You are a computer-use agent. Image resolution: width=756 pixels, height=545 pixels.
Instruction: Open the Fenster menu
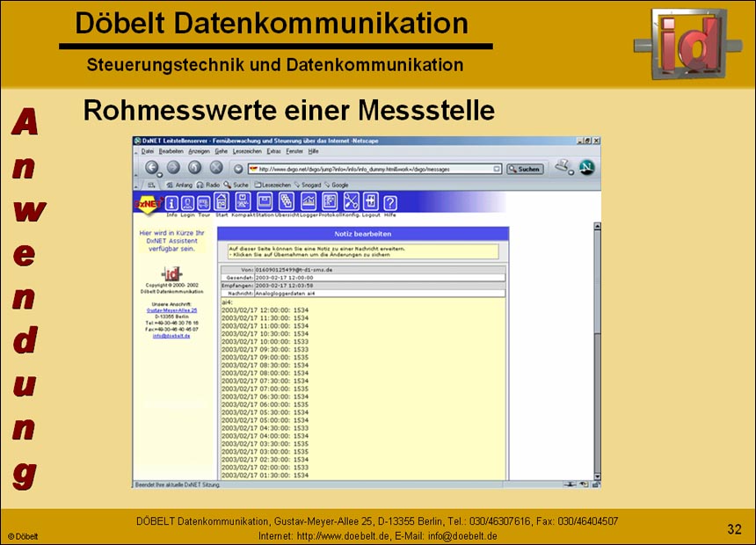pyautogui.click(x=294, y=151)
